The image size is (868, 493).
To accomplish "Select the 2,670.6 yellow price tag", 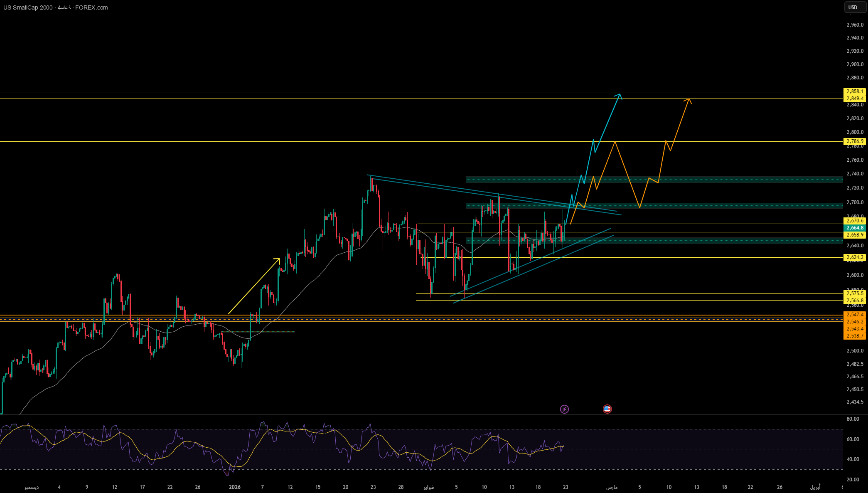I will [x=854, y=221].
